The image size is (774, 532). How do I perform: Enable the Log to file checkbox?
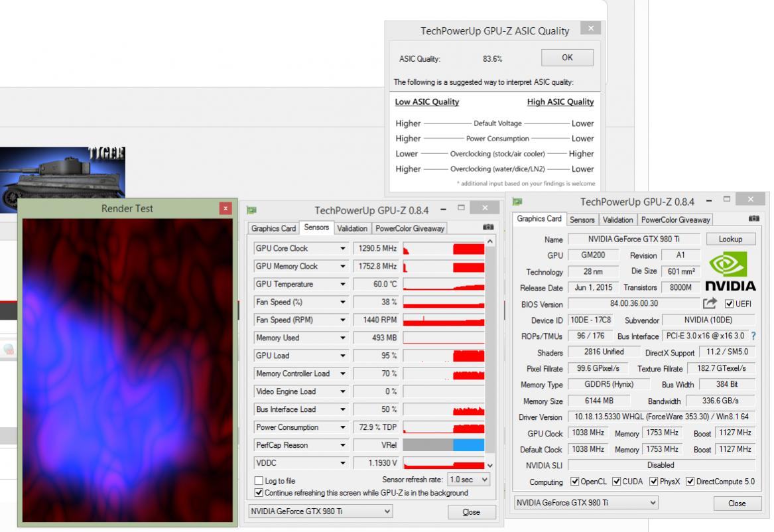259,481
